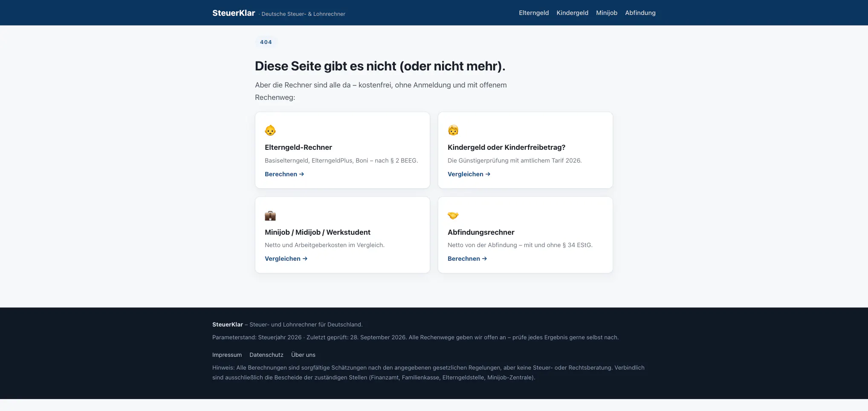Click the baby emoji on Elterngeld-Rechner card
868x411 pixels.
tap(270, 130)
